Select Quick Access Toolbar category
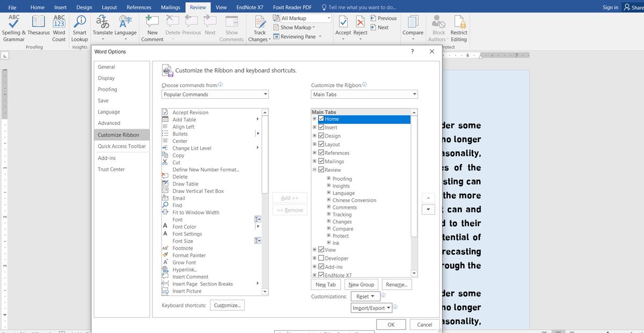The image size is (644, 333). [121, 146]
